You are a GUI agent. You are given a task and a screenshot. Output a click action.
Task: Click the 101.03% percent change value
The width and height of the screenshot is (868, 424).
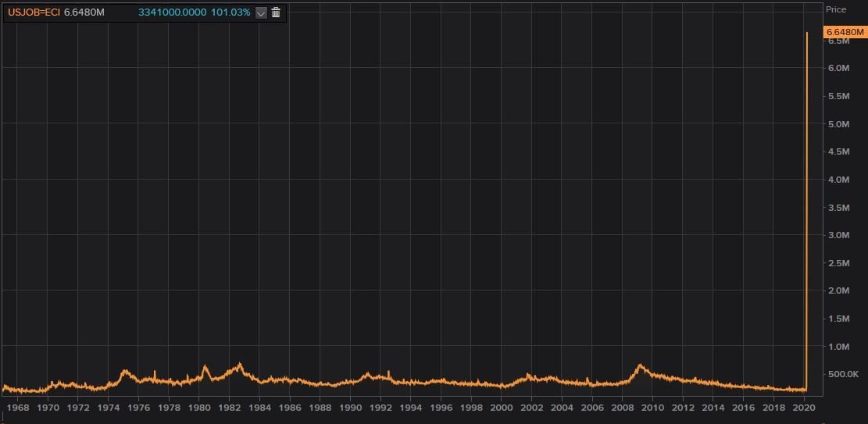pos(230,12)
